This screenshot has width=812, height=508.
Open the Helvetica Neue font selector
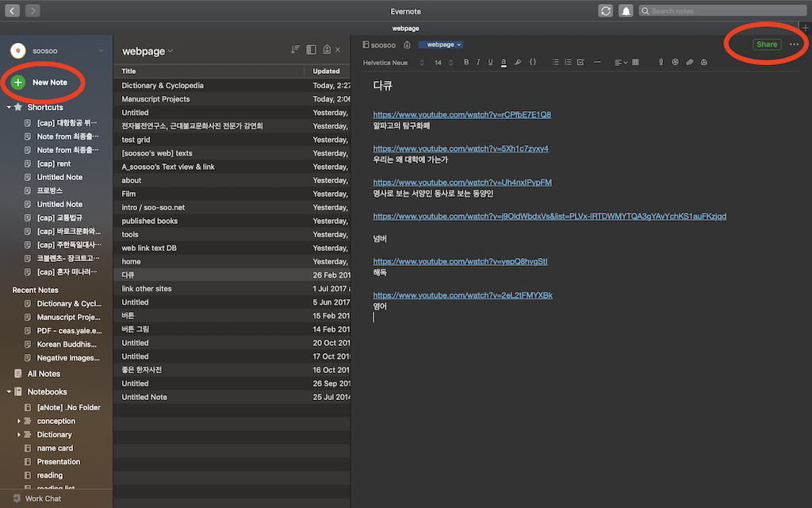[x=393, y=63]
